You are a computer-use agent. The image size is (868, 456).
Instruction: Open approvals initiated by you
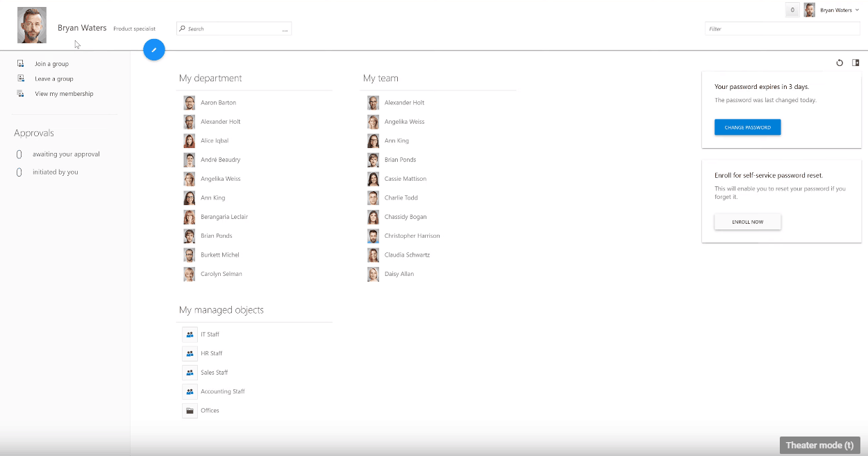coord(55,172)
